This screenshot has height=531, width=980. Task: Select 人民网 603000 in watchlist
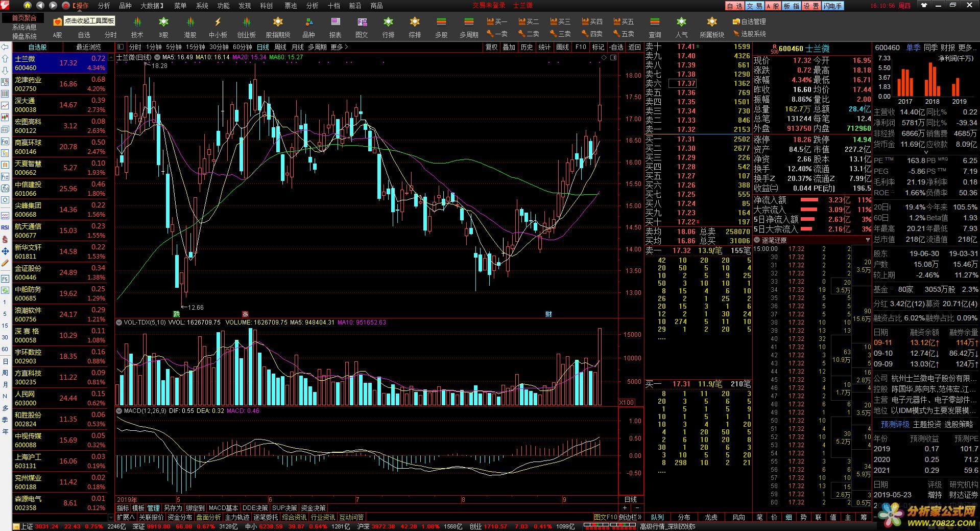(60, 398)
